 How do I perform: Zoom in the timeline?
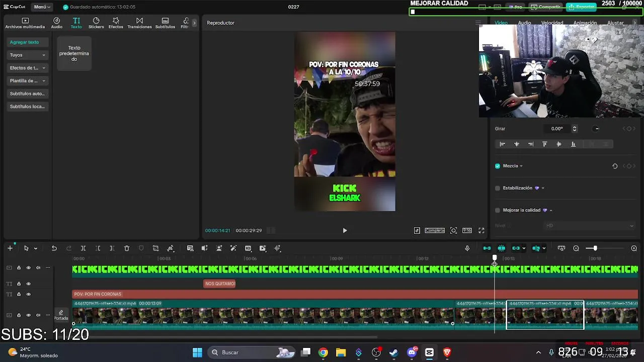tap(634, 248)
